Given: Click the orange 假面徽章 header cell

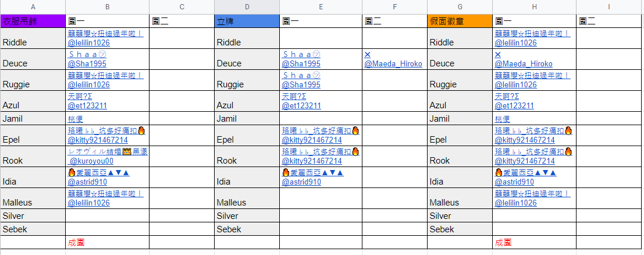Looking at the screenshot, I should (x=460, y=21).
